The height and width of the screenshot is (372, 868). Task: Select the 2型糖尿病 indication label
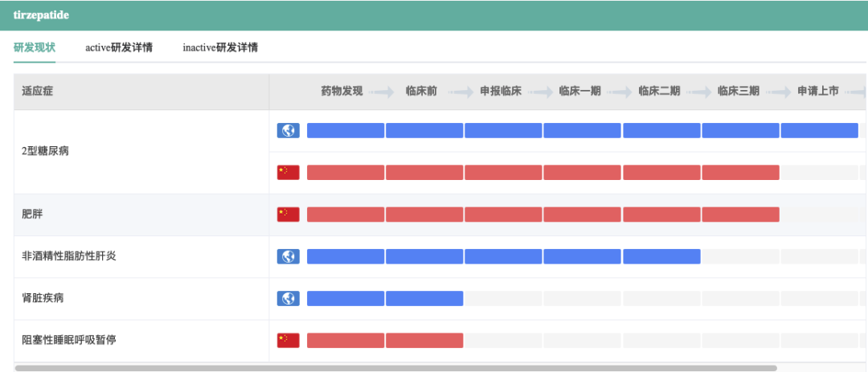(x=46, y=151)
